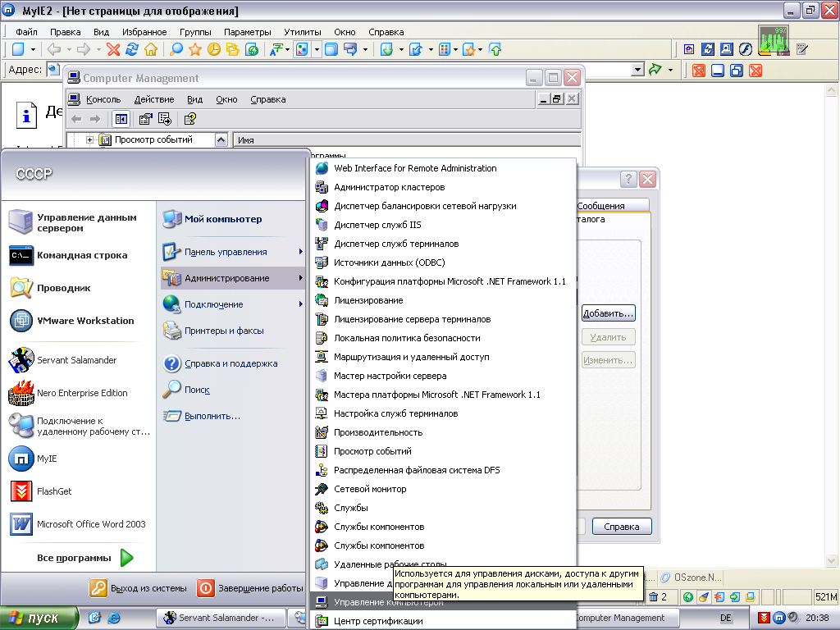The image size is (840, 630).
Task: Select Диспетчер служб IIS menu item
Action: click(444, 225)
